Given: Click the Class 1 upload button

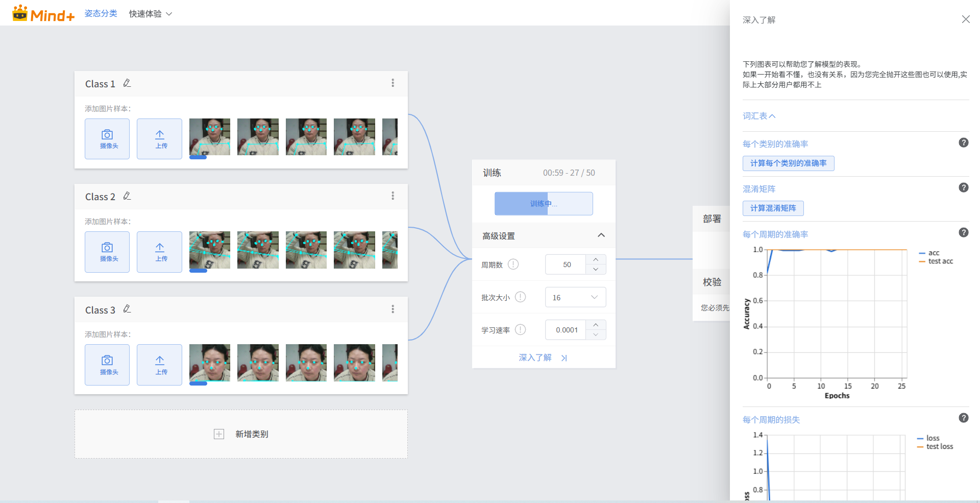Looking at the screenshot, I should pos(159,139).
